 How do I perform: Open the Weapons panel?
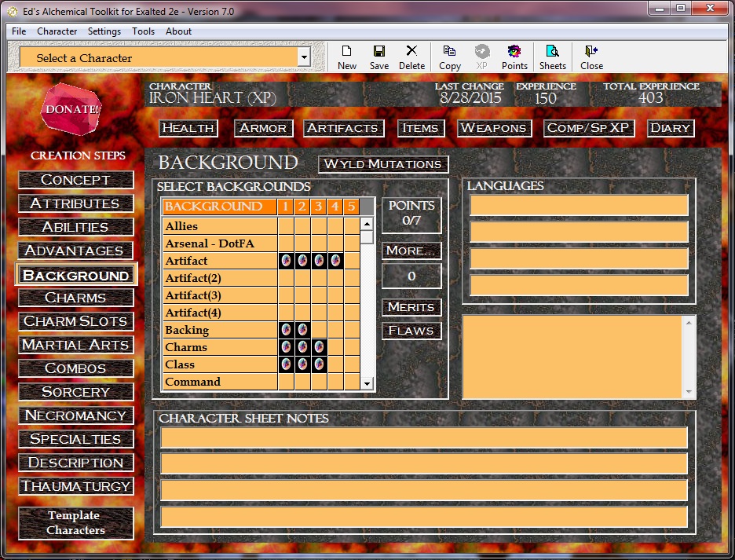pos(494,128)
